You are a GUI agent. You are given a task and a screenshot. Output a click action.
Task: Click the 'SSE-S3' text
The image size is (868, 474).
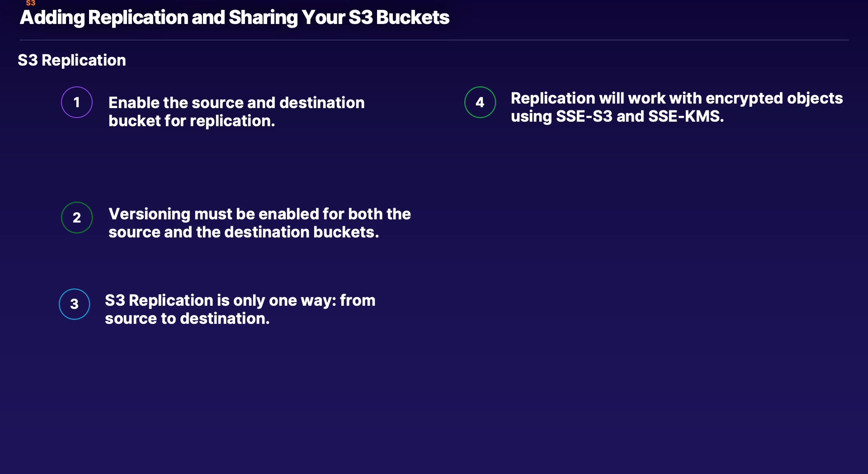584,116
